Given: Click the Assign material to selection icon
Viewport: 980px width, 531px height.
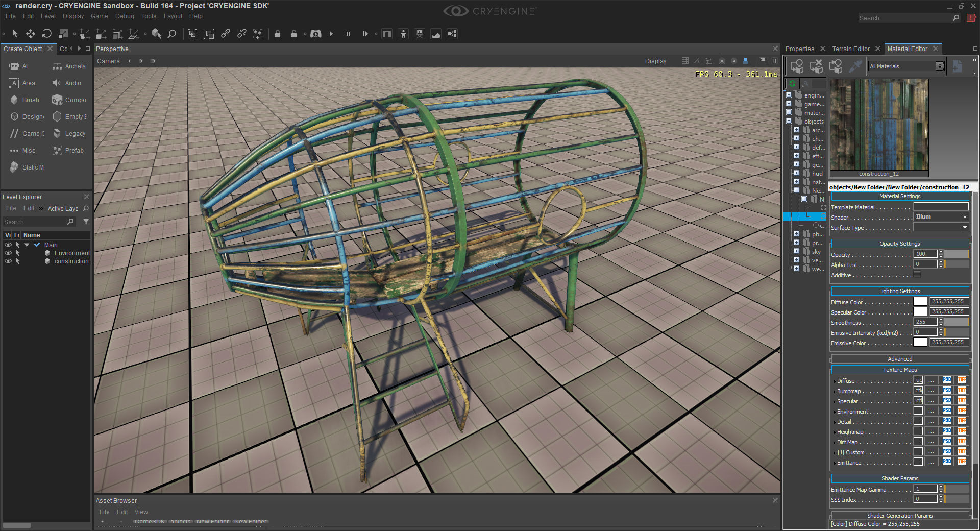Looking at the screenshot, I should click(797, 66).
